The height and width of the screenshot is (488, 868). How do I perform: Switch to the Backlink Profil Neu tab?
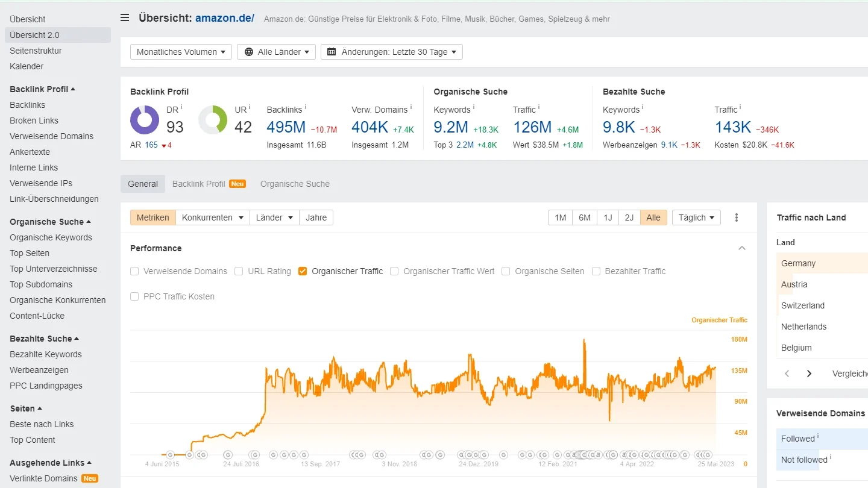point(209,184)
